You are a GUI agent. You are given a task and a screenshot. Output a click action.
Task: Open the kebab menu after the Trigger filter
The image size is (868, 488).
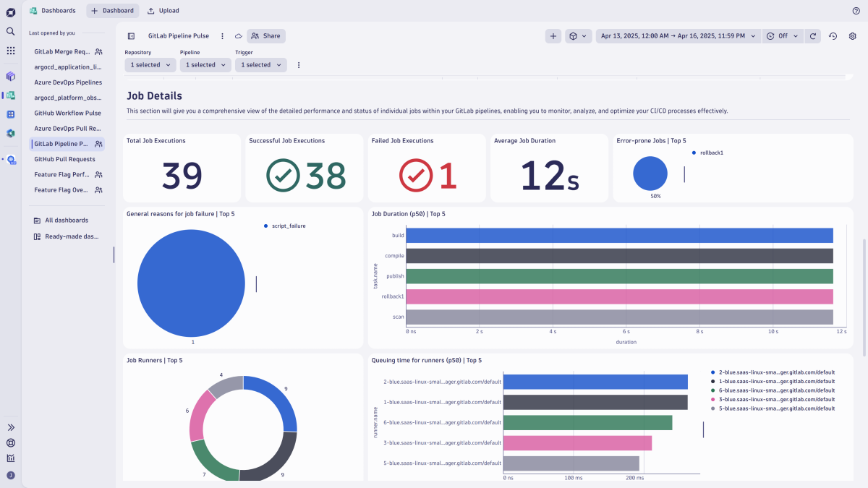click(299, 64)
